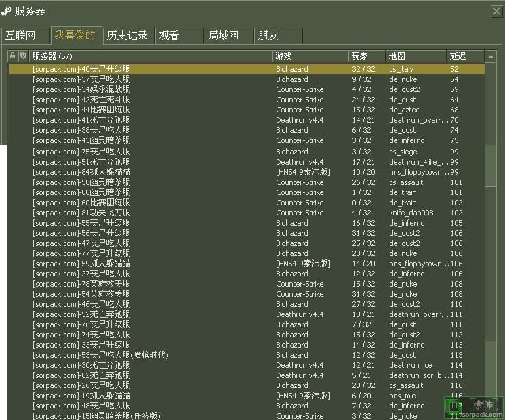This screenshot has width=505, height=420.
Task: Sort by password lock icon column
Action: (x=12, y=56)
